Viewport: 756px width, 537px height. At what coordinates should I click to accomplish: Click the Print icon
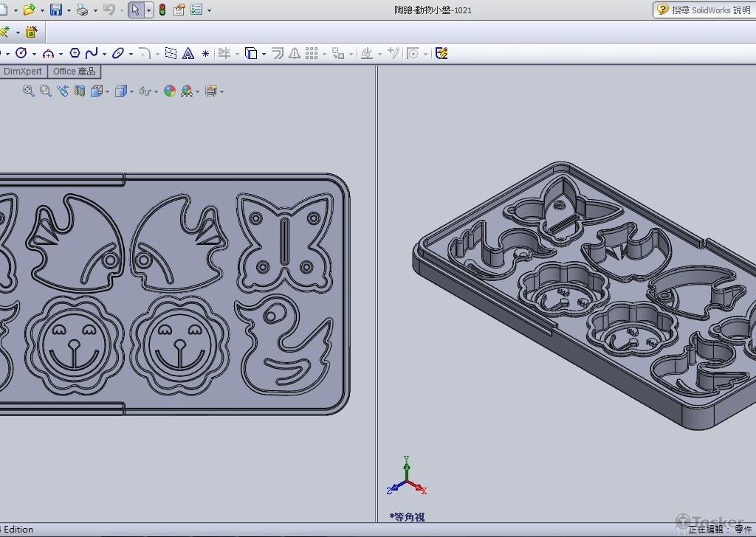point(82,10)
